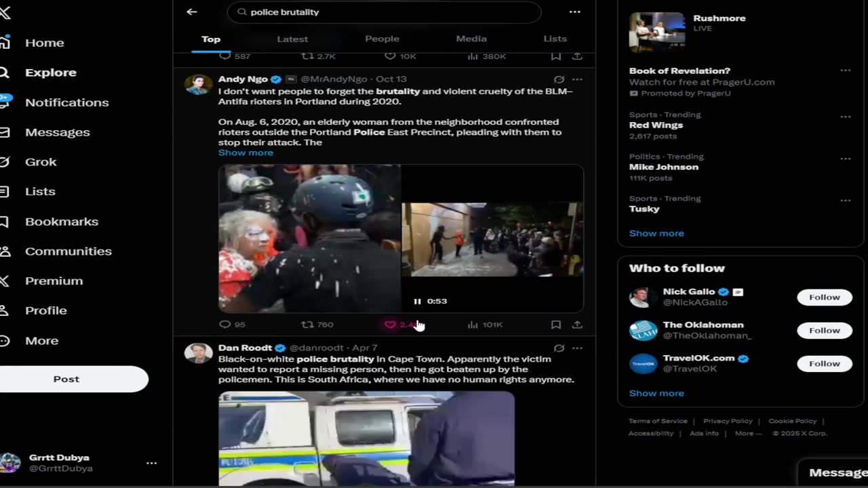868x488 pixels.
Task: Share the top partially visible post
Action: pyautogui.click(x=577, y=56)
